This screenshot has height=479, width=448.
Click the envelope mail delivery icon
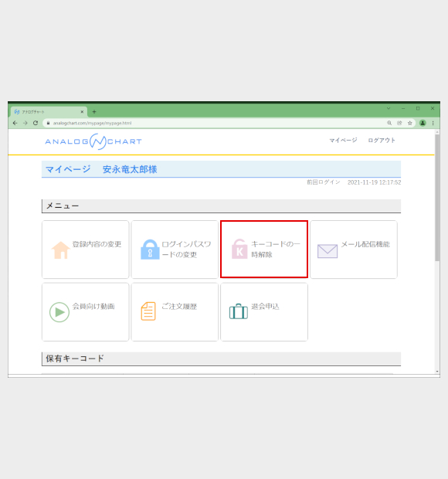[328, 251]
